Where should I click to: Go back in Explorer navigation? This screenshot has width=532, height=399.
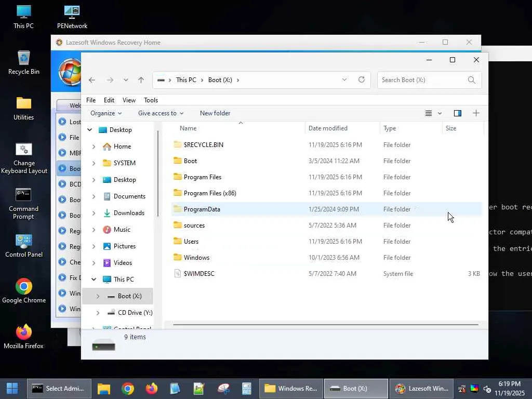[92, 80]
